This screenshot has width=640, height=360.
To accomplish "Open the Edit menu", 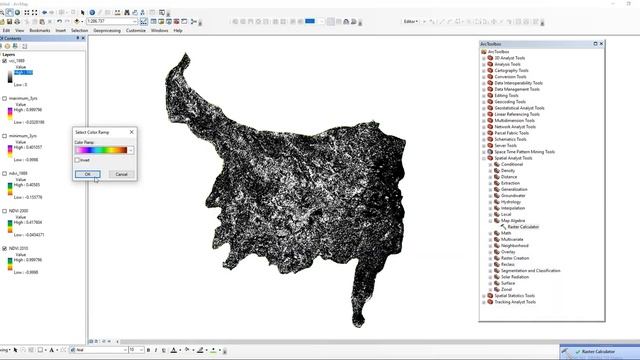I will 7,31.
